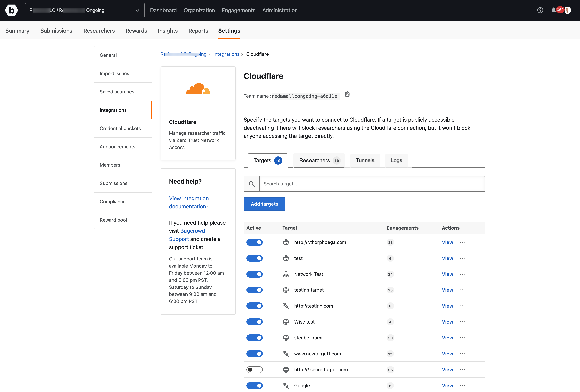Screen dimensions: 580x392
Task: Disable the steuberframi target toggle
Action: click(x=254, y=338)
